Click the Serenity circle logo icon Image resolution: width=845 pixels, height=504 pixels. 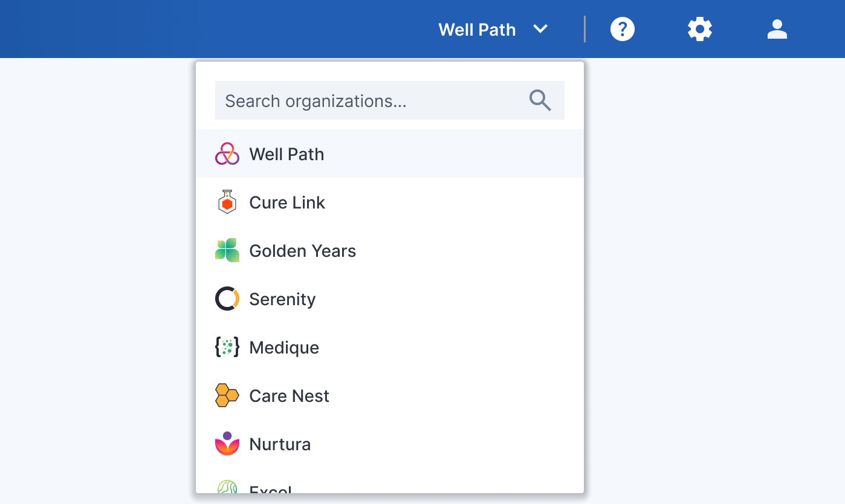point(227,299)
